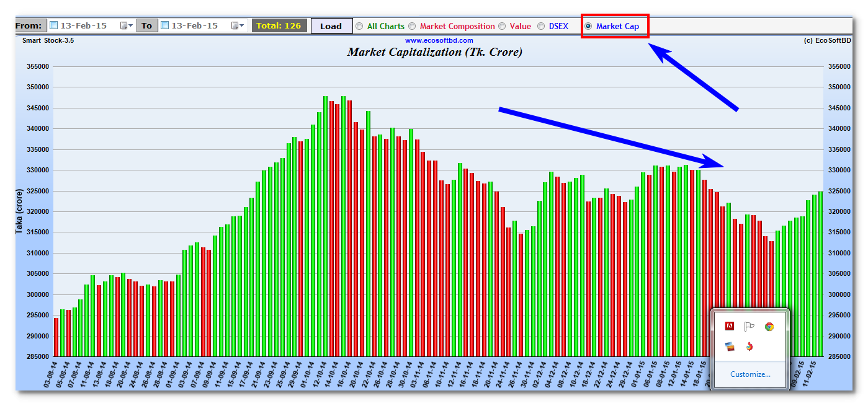Click the Total: 126 count label

279,26
